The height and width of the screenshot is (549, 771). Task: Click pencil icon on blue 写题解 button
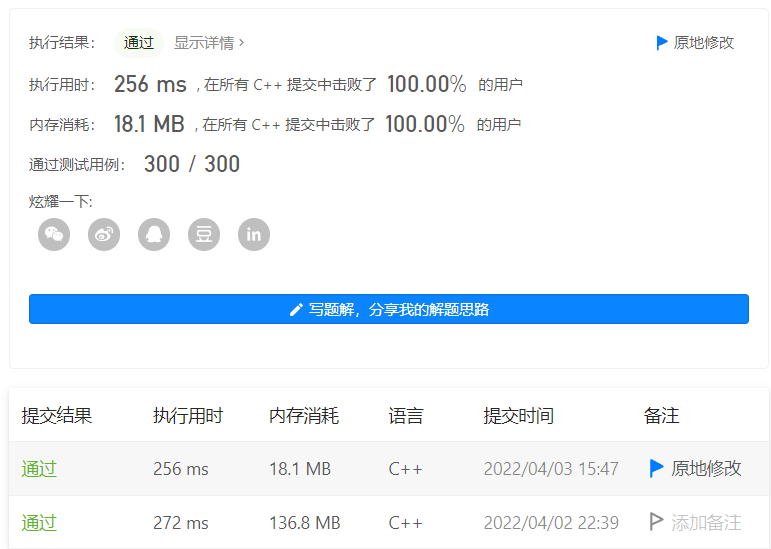tap(296, 310)
